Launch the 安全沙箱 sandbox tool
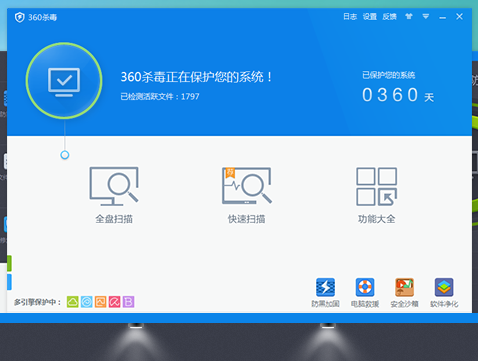 point(404,292)
